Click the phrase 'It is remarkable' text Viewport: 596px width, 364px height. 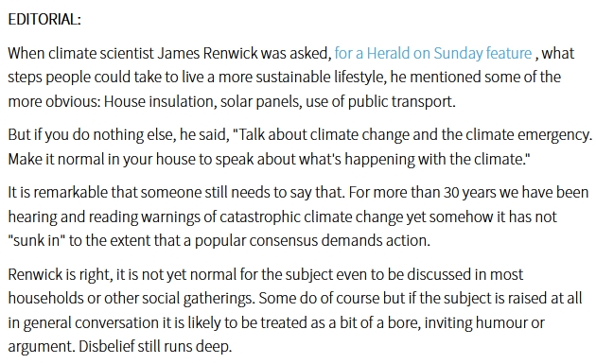click(x=58, y=193)
